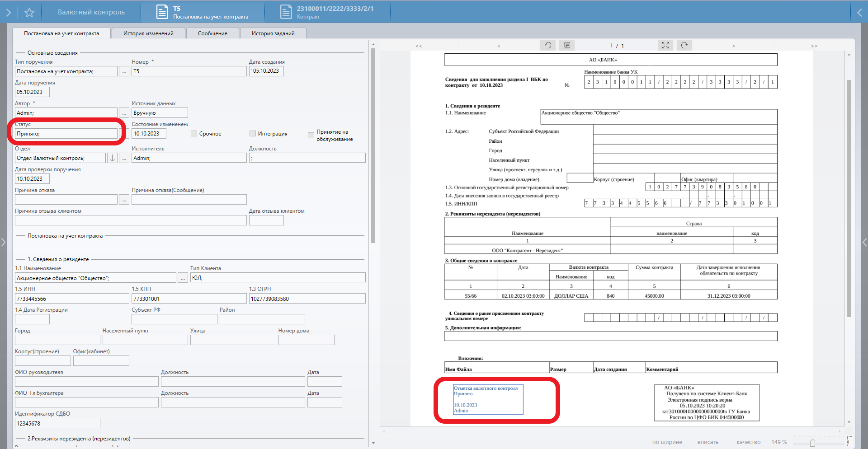Screen dimensions: 868x449
Task: Click по ширине fit-width button
Action: tap(667, 442)
